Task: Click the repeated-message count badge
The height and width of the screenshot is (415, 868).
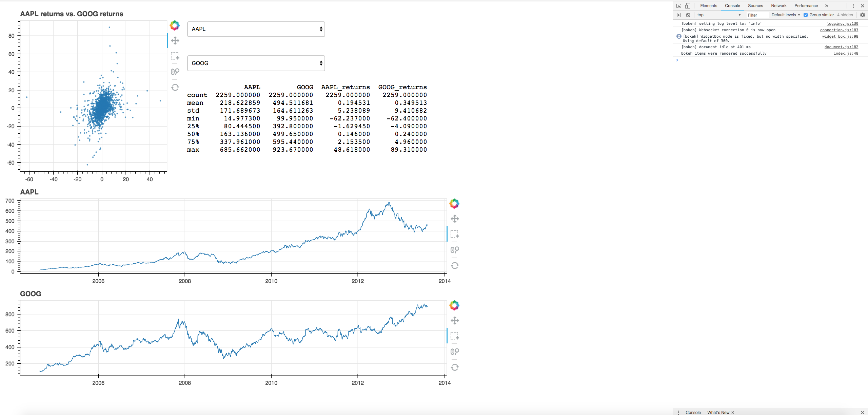Action: pos(678,36)
